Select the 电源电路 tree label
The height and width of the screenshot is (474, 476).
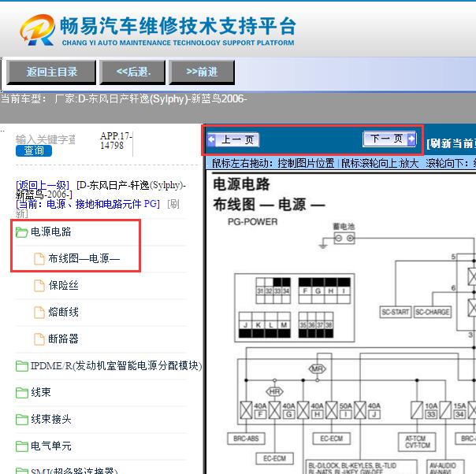(x=51, y=231)
